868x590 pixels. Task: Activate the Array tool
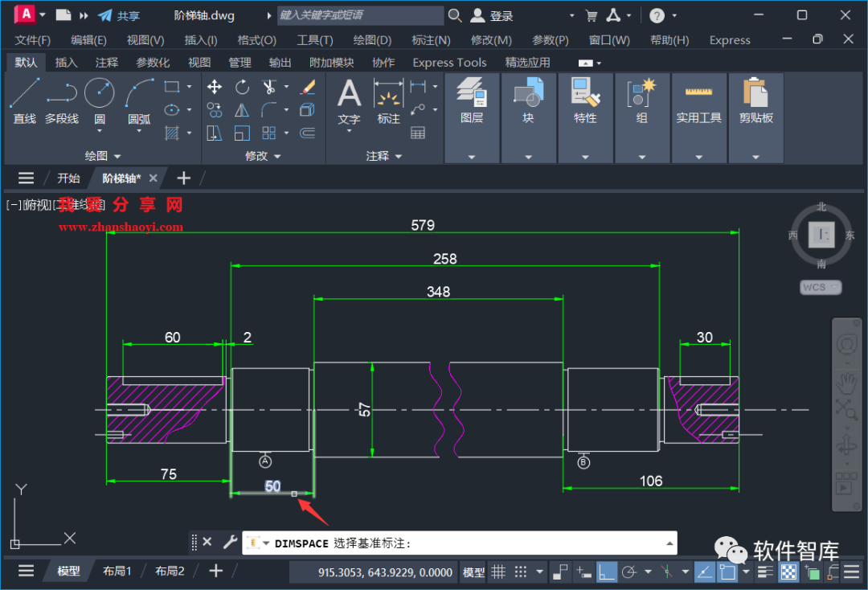coord(269,133)
